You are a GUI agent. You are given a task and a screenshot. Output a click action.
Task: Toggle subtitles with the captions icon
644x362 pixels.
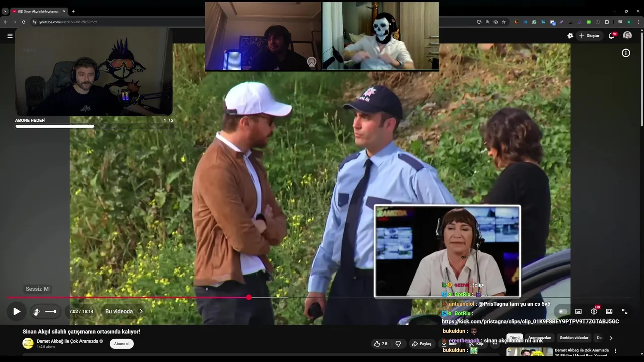coord(578,312)
